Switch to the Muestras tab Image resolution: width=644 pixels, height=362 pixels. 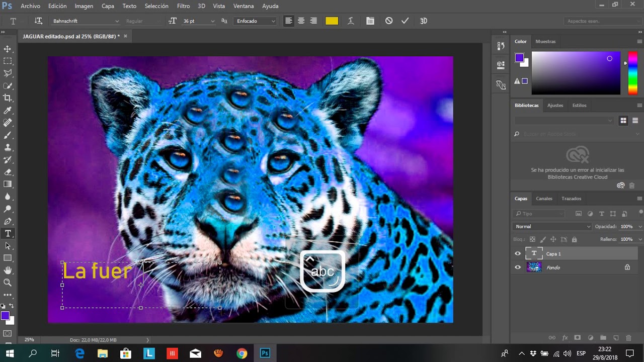coord(545,42)
